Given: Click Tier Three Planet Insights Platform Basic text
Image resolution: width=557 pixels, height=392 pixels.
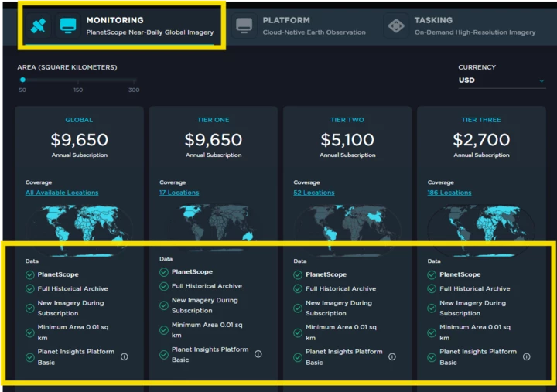Looking at the screenshot, I should tap(478, 357).
